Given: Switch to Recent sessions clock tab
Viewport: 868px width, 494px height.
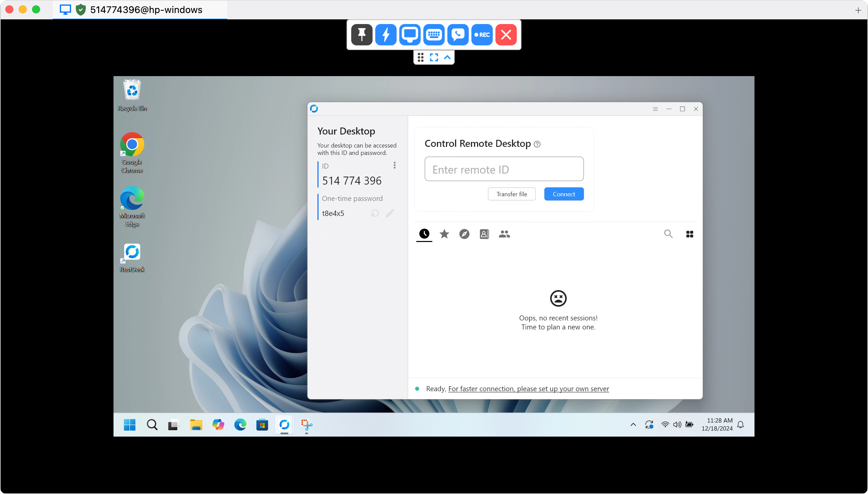Looking at the screenshot, I should pos(424,234).
